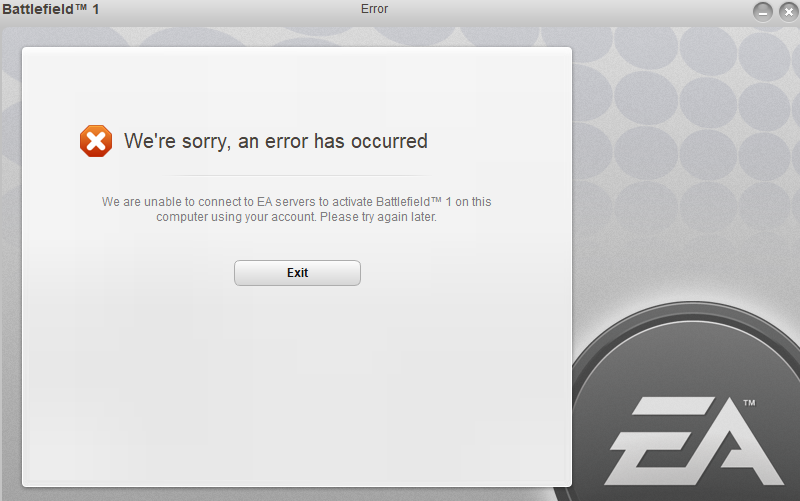Click the letter E in the EA logo

(658, 441)
